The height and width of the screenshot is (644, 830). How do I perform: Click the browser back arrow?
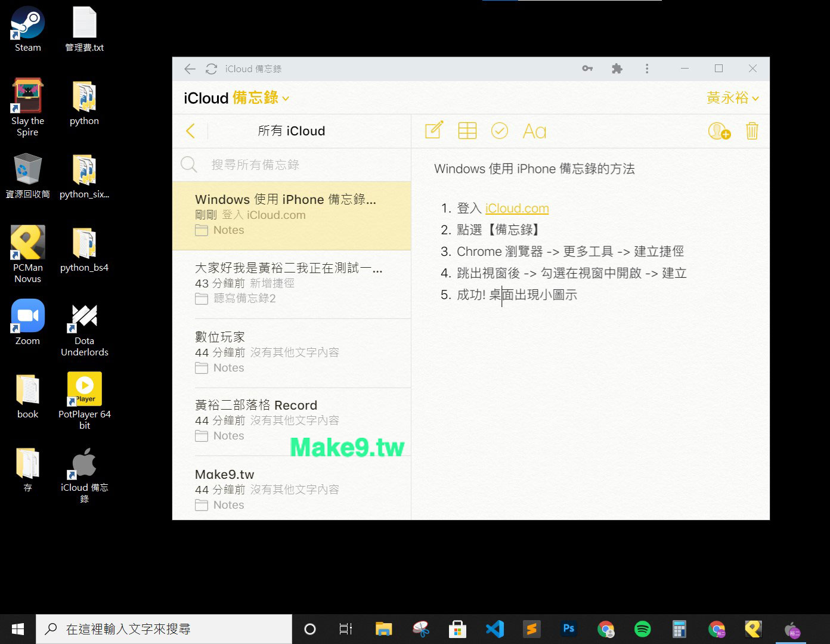190,69
